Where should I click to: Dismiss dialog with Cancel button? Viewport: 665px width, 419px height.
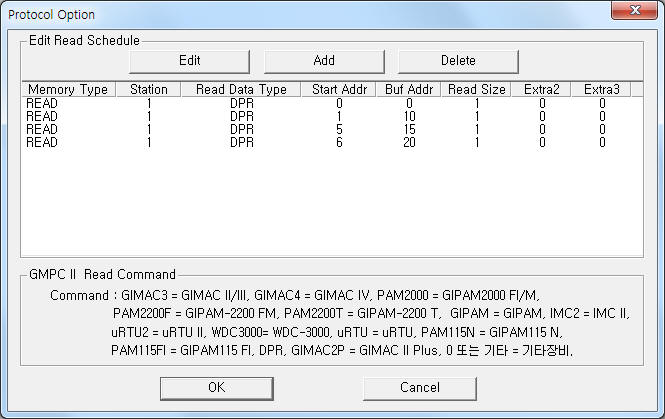(x=420, y=388)
